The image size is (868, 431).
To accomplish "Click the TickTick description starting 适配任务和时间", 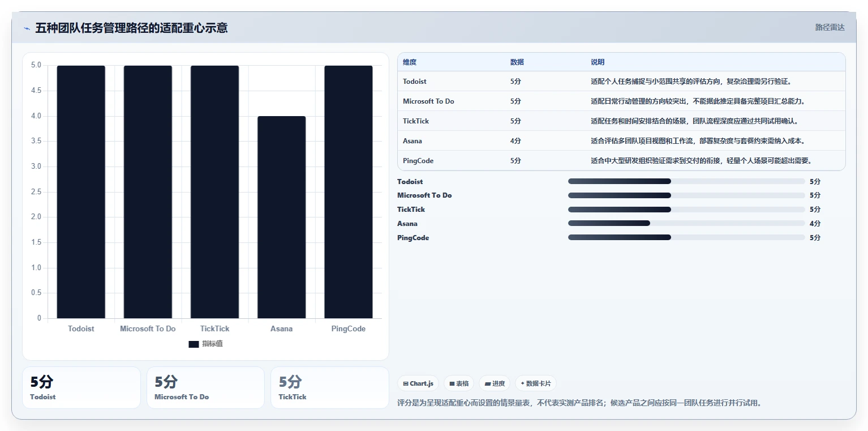I will pyautogui.click(x=694, y=121).
